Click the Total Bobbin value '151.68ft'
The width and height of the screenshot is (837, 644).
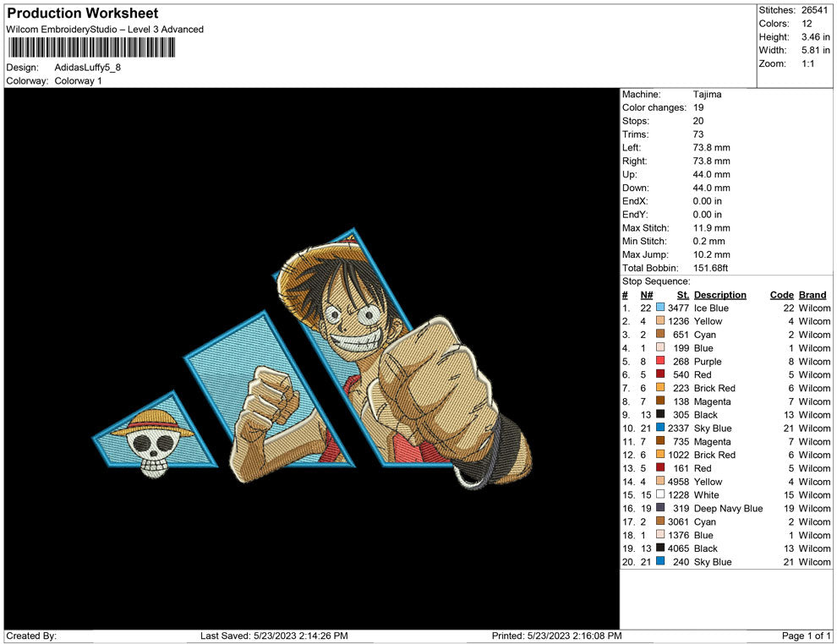tap(710, 268)
